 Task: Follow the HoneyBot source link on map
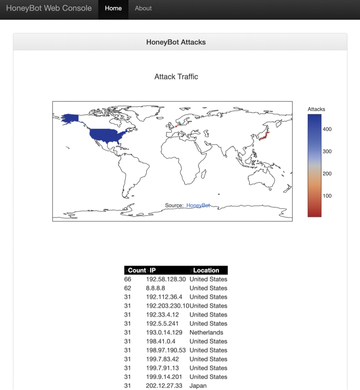click(198, 205)
